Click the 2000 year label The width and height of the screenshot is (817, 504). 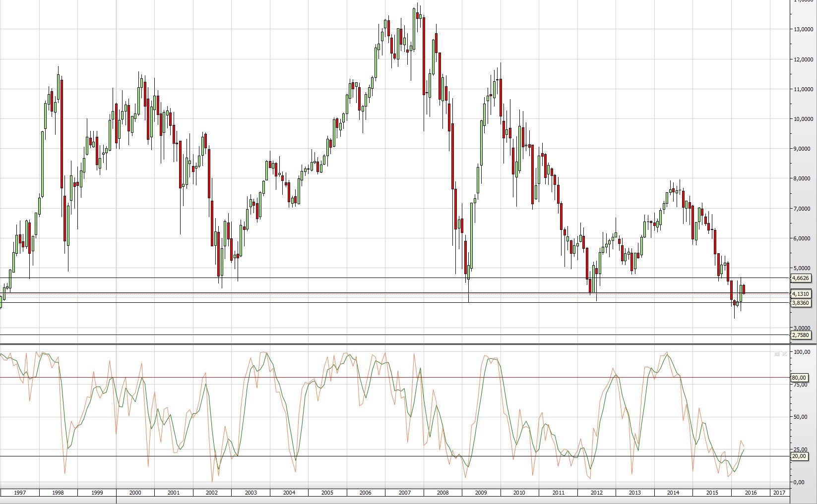point(135,493)
